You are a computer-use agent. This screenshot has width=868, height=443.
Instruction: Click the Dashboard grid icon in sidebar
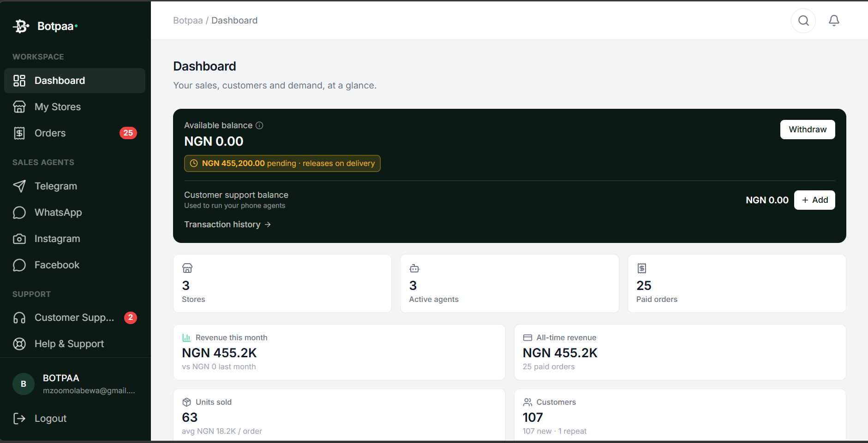pos(19,81)
